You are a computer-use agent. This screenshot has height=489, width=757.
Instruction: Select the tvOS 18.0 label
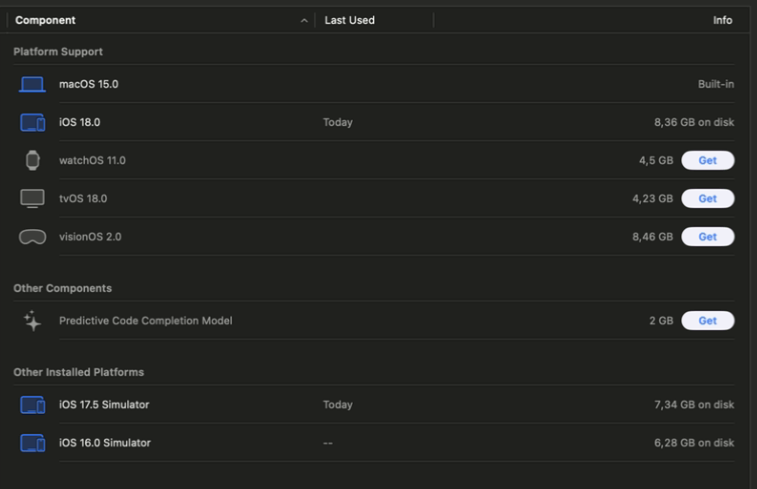coord(83,198)
